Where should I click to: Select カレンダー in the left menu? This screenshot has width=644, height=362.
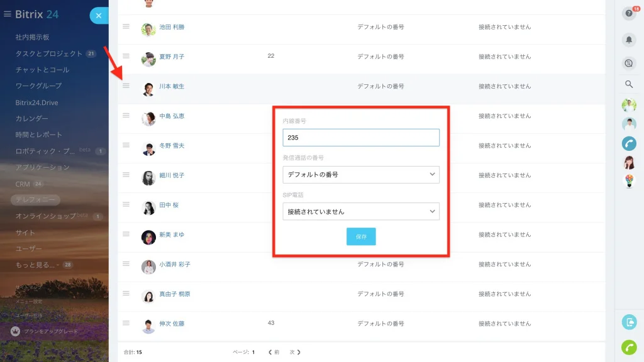tap(31, 118)
